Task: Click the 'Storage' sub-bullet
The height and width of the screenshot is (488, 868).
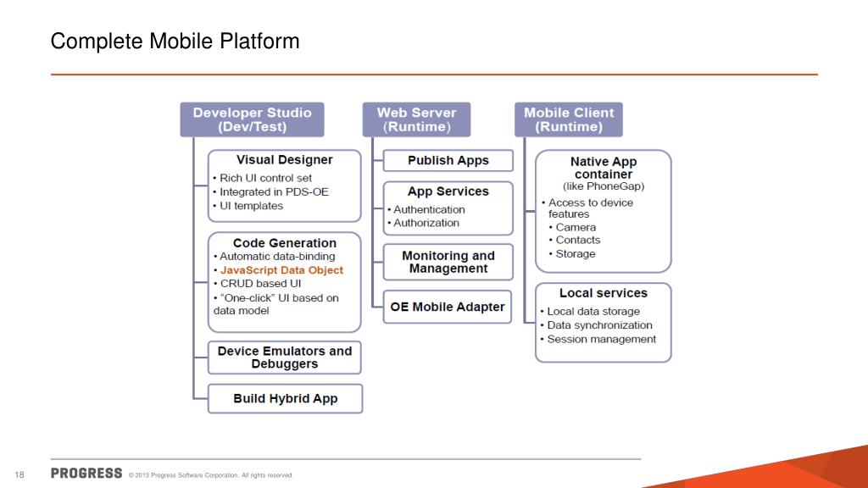Action: [572, 254]
